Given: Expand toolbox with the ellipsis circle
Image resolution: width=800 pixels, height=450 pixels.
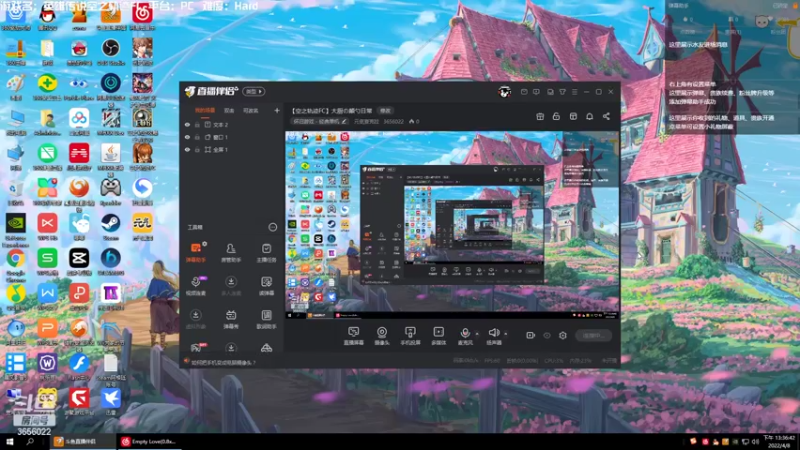Looking at the screenshot, I should click(273, 227).
